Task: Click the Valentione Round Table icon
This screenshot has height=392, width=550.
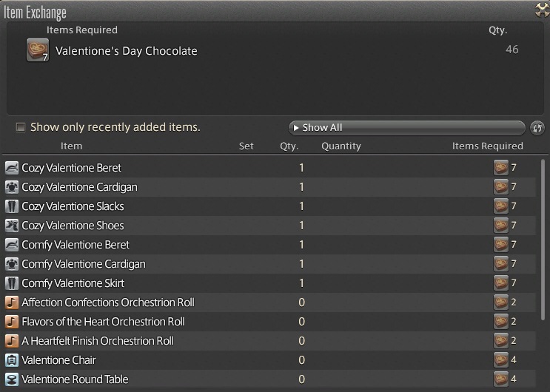Action: tap(12, 379)
